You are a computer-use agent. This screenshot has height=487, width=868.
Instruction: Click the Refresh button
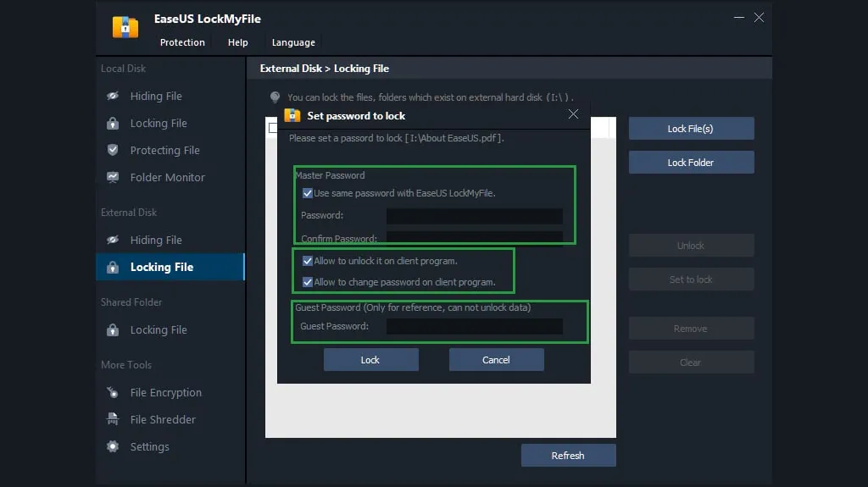(x=568, y=456)
